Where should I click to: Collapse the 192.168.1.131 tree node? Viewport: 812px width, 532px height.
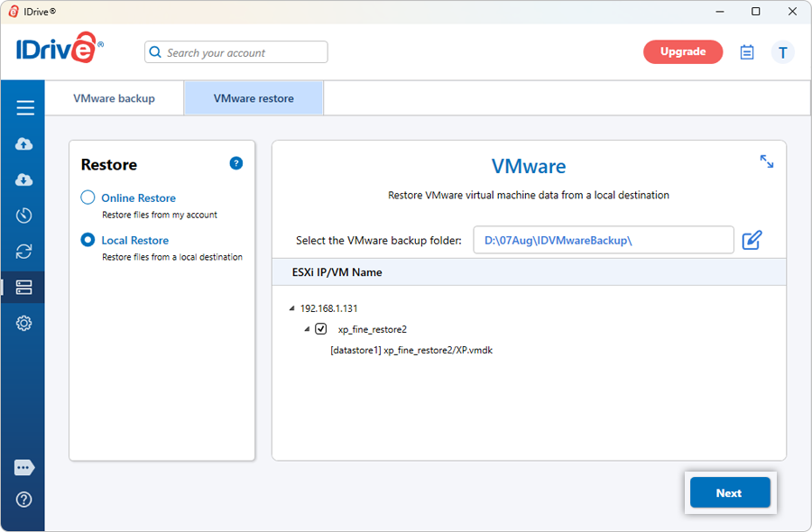tap(291, 308)
